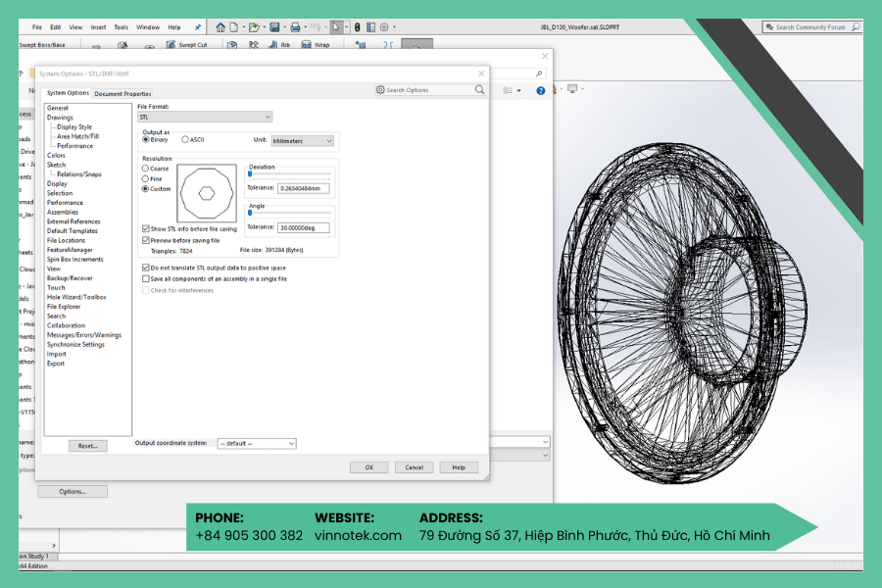The width and height of the screenshot is (882, 588).
Task: Click the Rebuild traffic light icon
Action: click(357, 27)
